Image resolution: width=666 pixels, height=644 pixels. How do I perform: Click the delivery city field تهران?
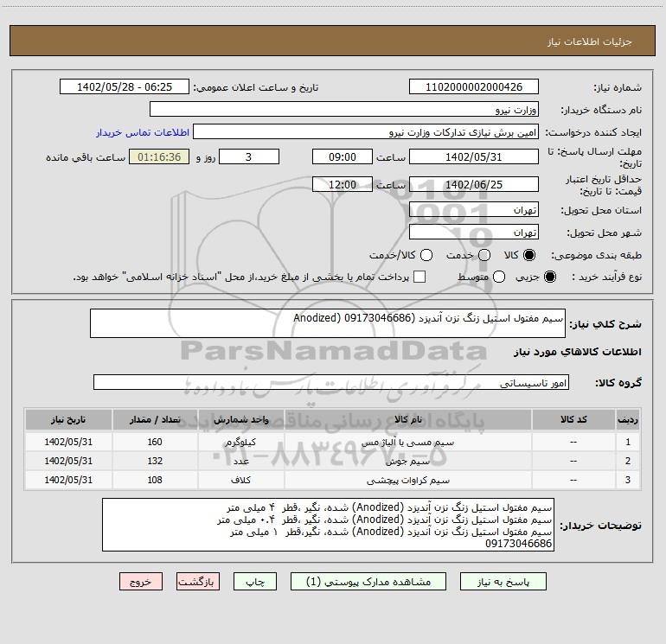coord(474,232)
